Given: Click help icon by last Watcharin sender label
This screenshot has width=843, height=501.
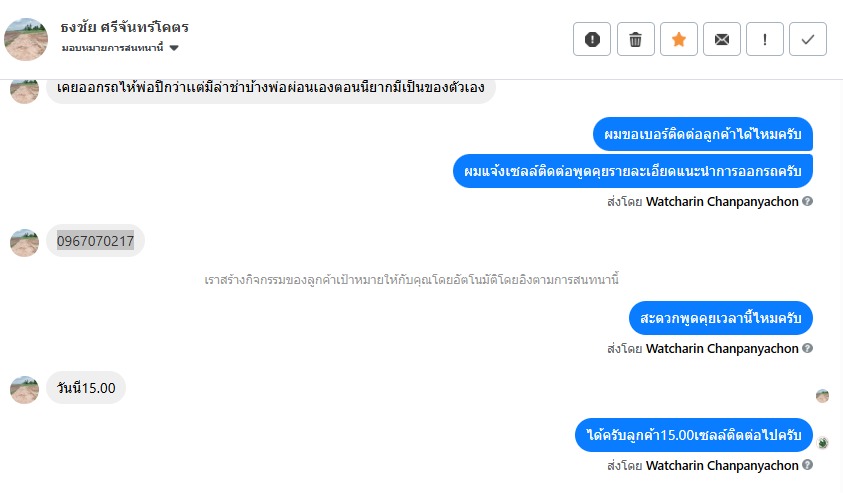Looking at the screenshot, I should pos(807,465).
